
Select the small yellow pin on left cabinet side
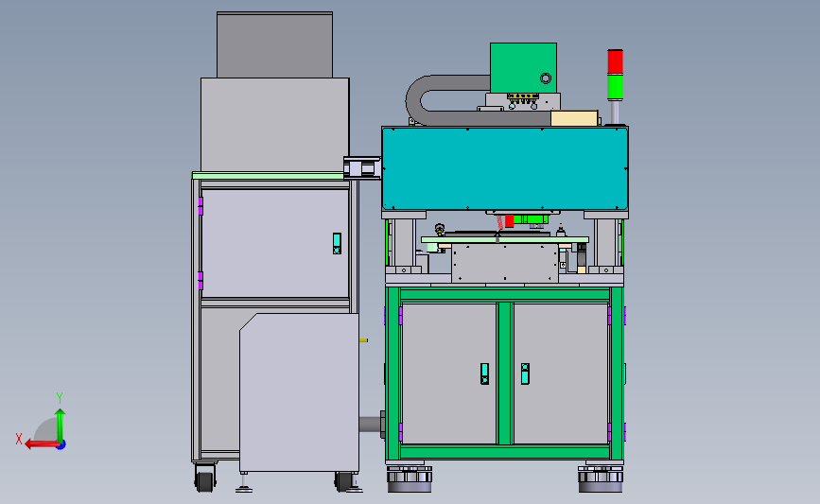[x=363, y=340]
